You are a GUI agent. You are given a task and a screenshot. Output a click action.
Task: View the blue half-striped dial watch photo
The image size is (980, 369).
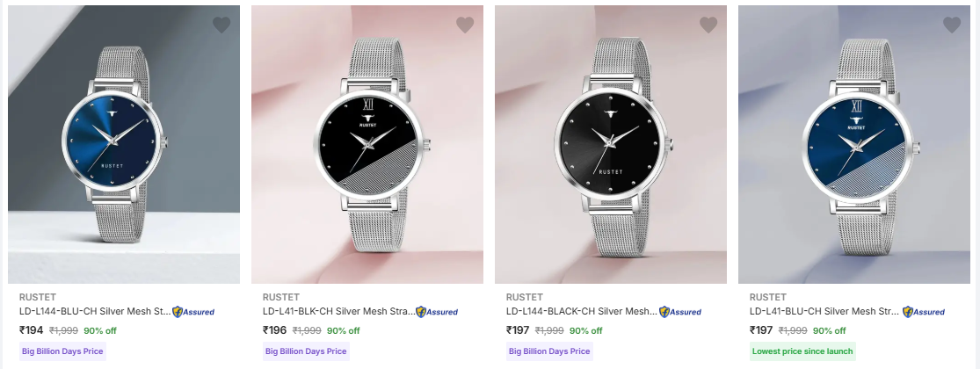point(854,144)
